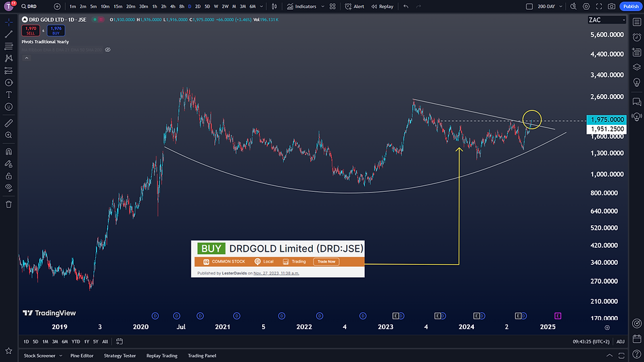Open the chats panel
The width and height of the screenshot is (644, 362).
coord(637,102)
